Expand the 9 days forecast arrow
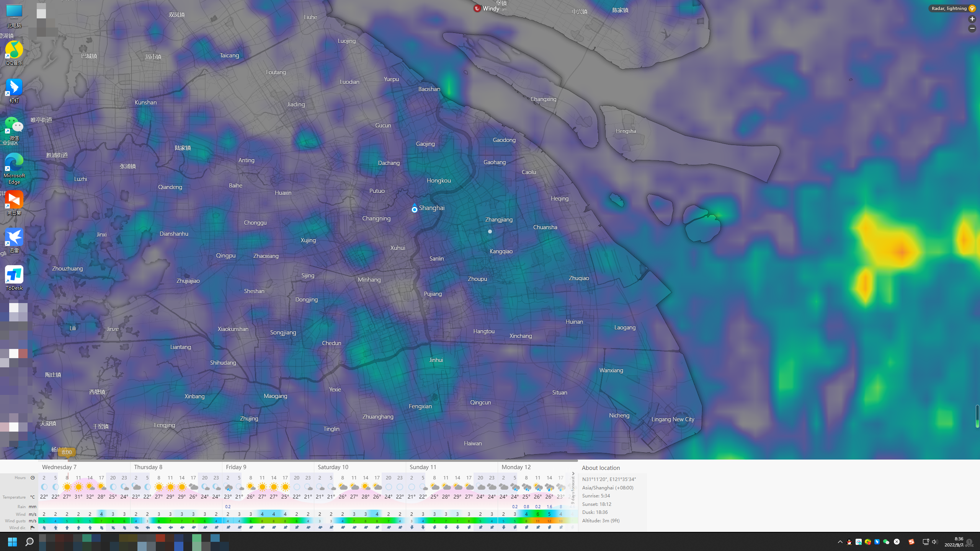 573,474
